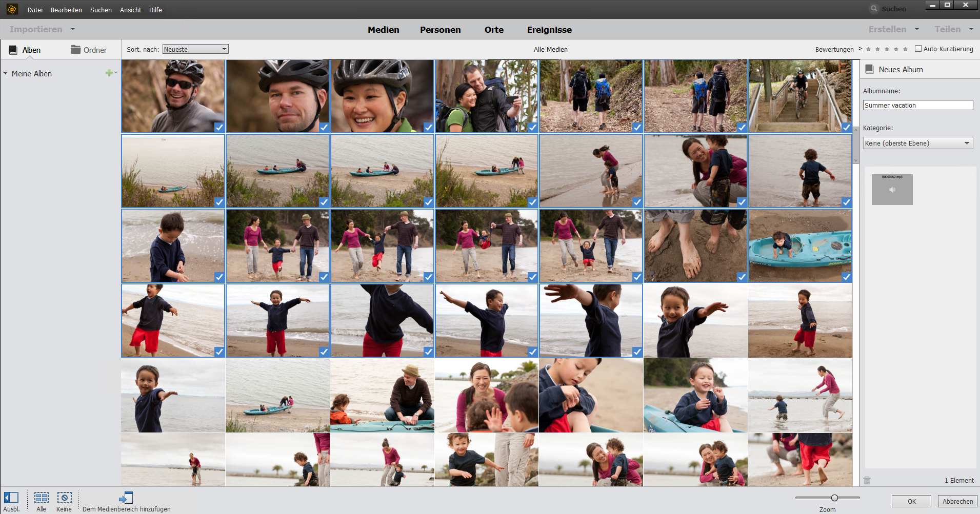The height and width of the screenshot is (514, 980).
Task: Set rating filter to three stars
Action: pyautogui.click(x=887, y=49)
